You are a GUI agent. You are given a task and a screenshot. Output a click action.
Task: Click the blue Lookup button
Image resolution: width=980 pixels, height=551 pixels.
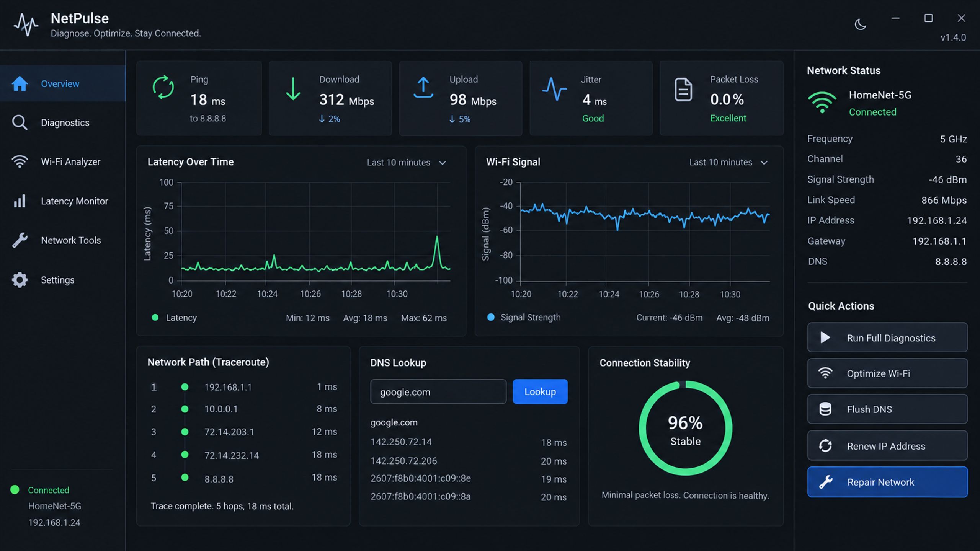pos(540,391)
